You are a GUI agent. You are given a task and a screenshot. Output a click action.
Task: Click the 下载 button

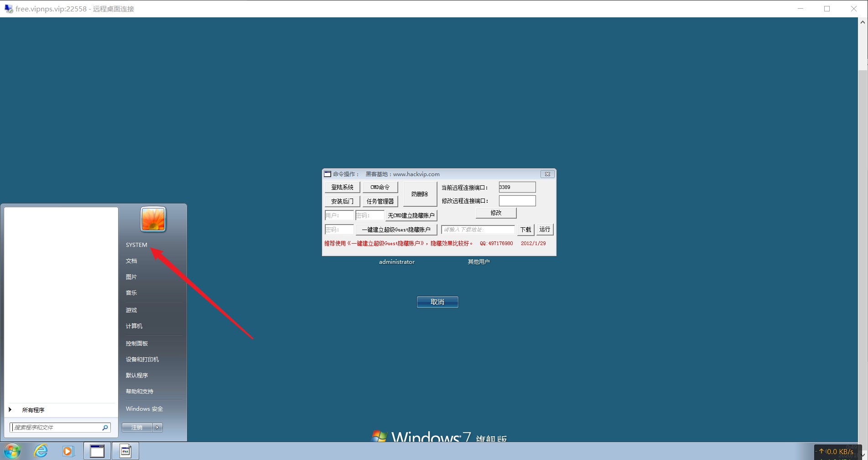(525, 230)
